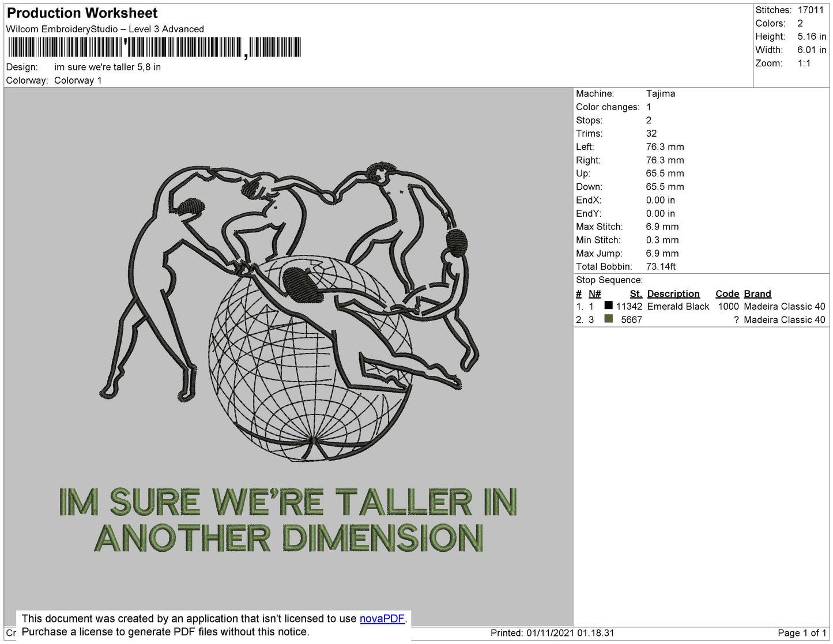Click the 'Code' column header

pyautogui.click(x=727, y=294)
